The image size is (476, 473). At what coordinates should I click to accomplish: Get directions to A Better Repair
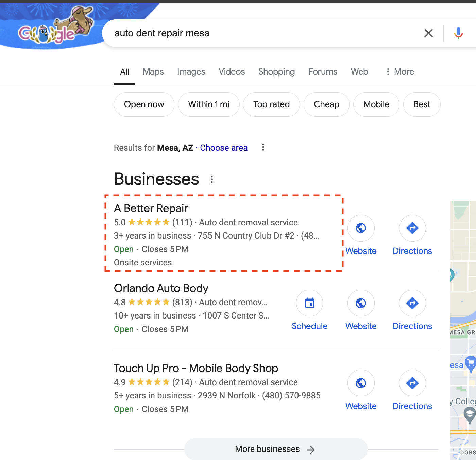pos(412,228)
